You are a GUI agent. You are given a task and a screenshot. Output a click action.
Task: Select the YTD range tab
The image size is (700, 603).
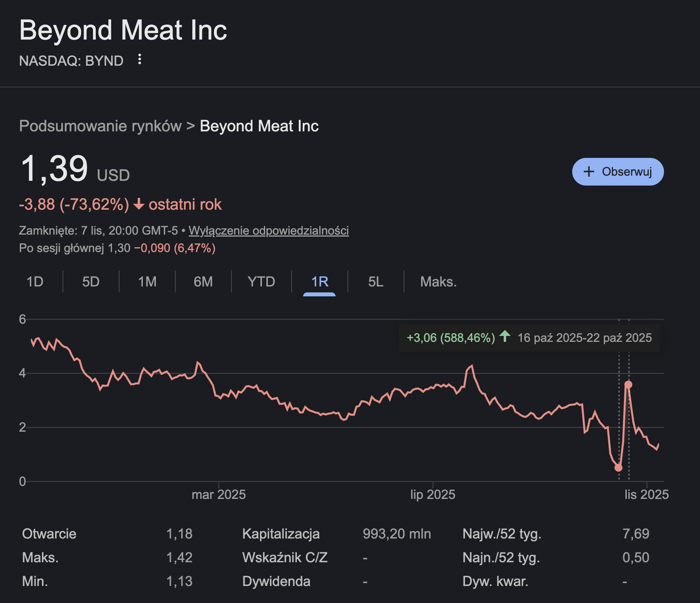pos(261,282)
